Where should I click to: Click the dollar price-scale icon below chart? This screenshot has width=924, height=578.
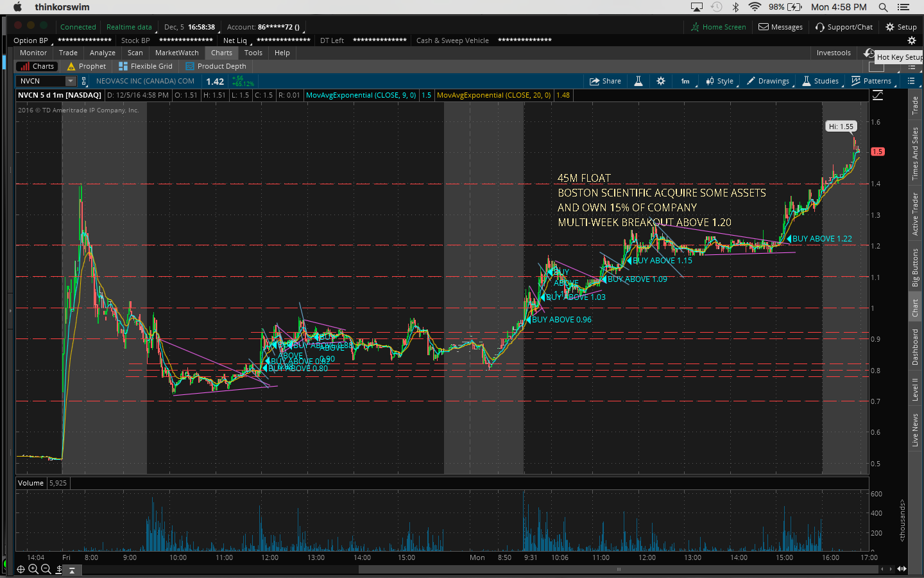pos(59,569)
